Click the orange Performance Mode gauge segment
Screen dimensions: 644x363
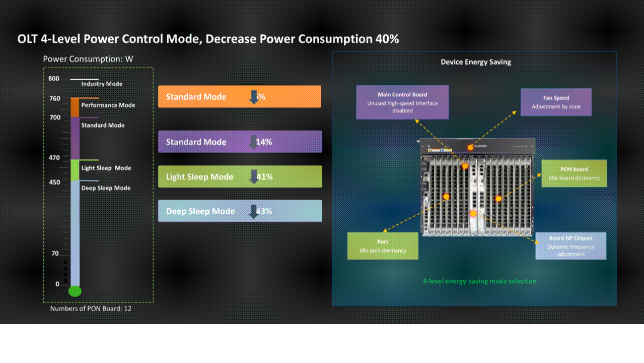click(x=75, y=107)
